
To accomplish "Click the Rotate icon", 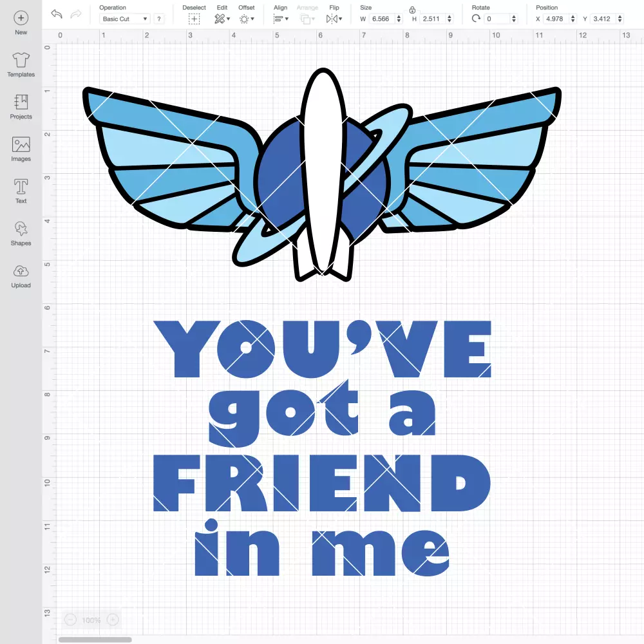I will click(x=476, y=19).
